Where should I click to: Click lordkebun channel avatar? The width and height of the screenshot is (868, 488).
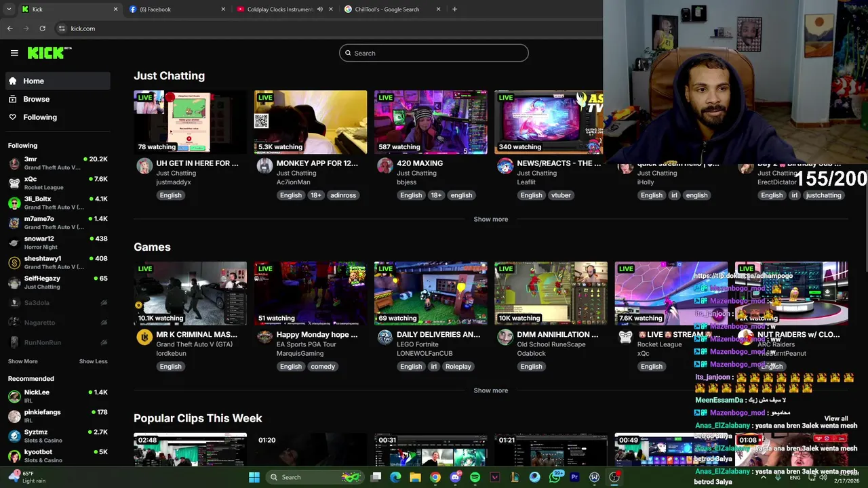tap(144, 338)
